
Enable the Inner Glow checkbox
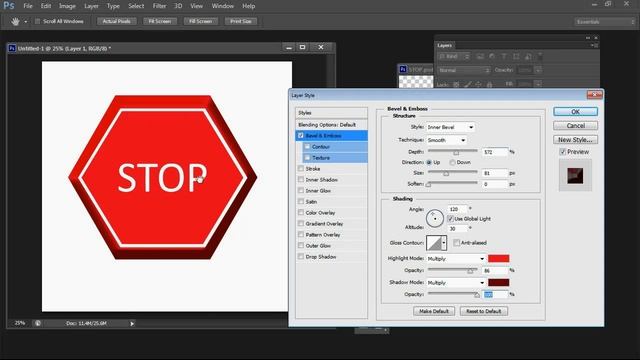tap(301, 191)
